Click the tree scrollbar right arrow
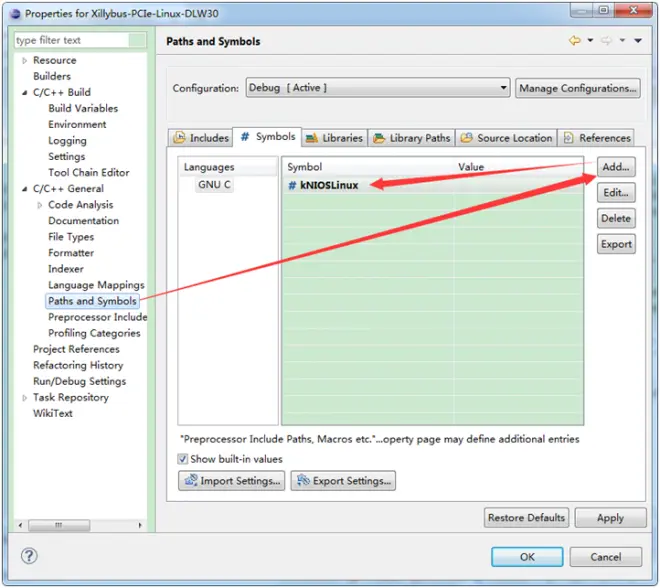Image resolution: width=660 pixels, height=588 pixels. point(140,525)
